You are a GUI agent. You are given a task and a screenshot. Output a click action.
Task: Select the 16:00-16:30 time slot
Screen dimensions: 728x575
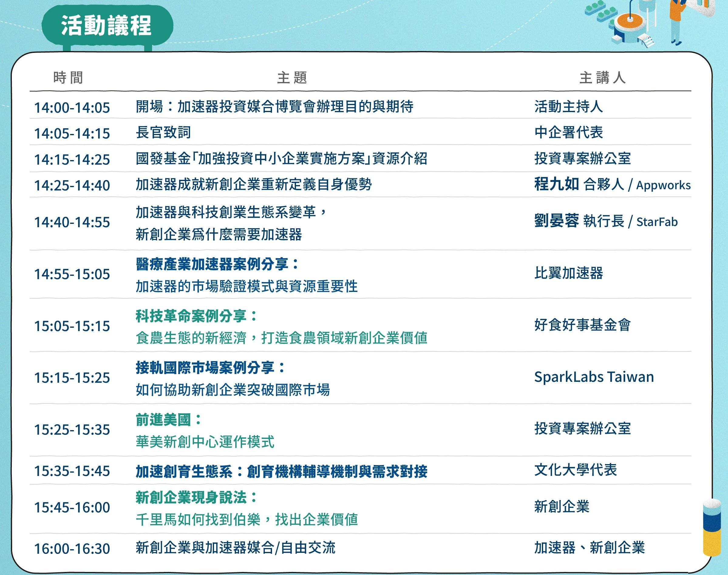pyautogui.click(x=72, y=549)
